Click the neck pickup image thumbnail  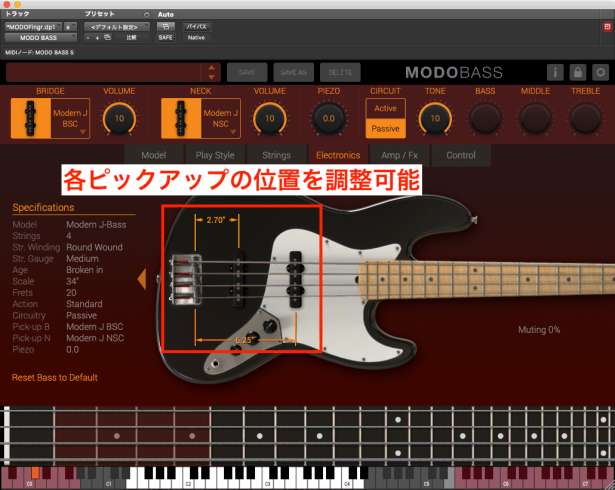(x=181, y=118)
